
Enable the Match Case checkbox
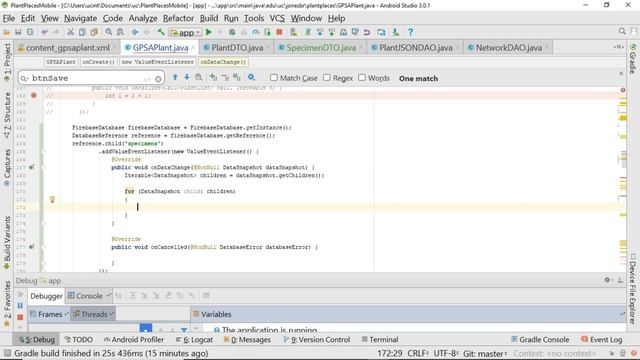[274, 78]
